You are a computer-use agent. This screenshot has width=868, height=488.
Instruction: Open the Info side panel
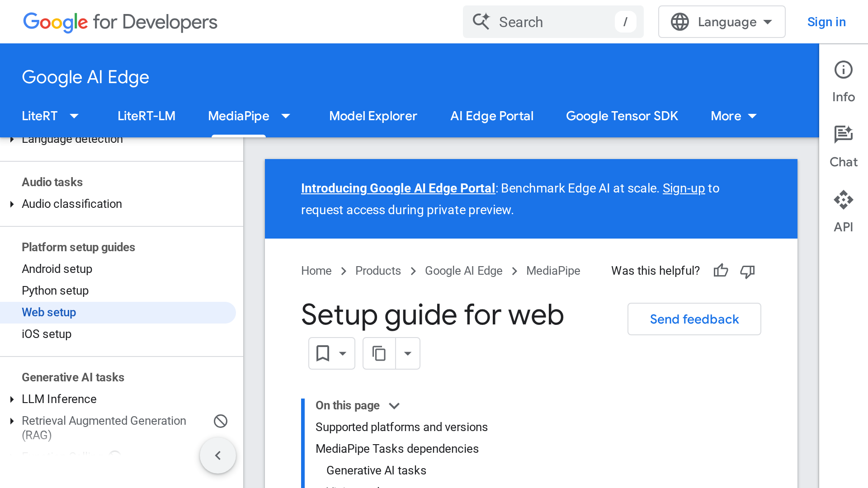pos(843,81)
